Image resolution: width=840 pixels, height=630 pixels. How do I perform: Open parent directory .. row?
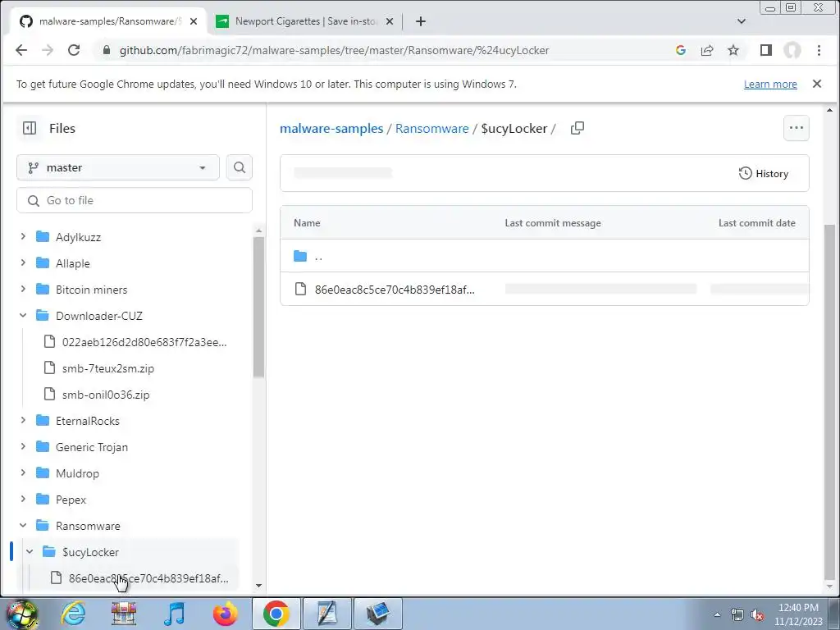545,256
